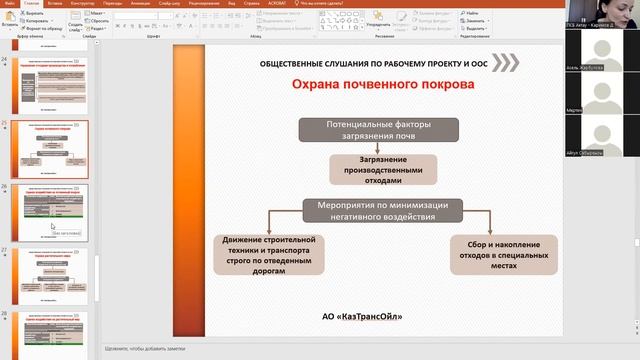This screenshot has height=360, width=640.
Task: Click Найти search button
Action: (x=470, y=13)
